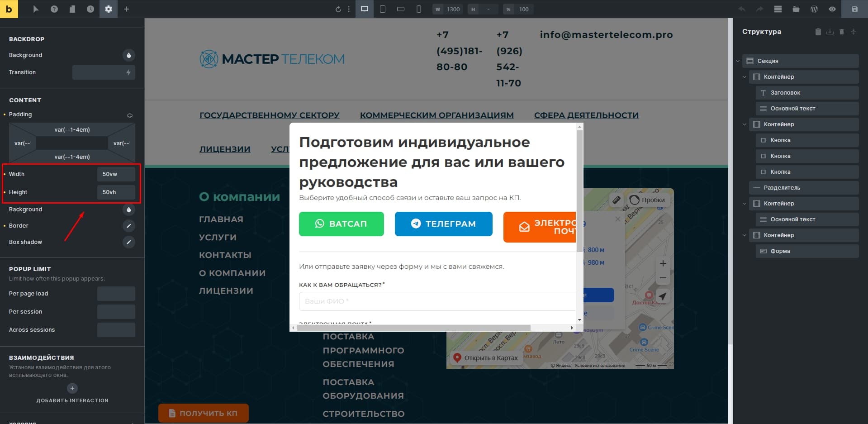868x424 pixels.
Task: Click the Ваши ФИО input field
Action: pos(437,301)
